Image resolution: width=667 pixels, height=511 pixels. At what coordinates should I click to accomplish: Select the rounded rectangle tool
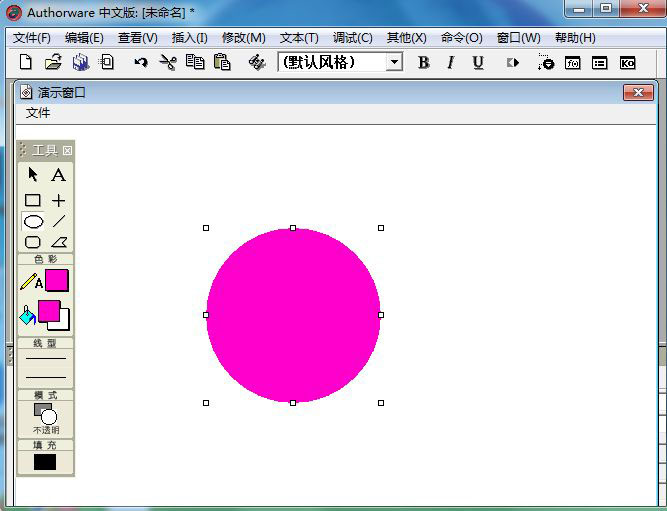point(33,242)
